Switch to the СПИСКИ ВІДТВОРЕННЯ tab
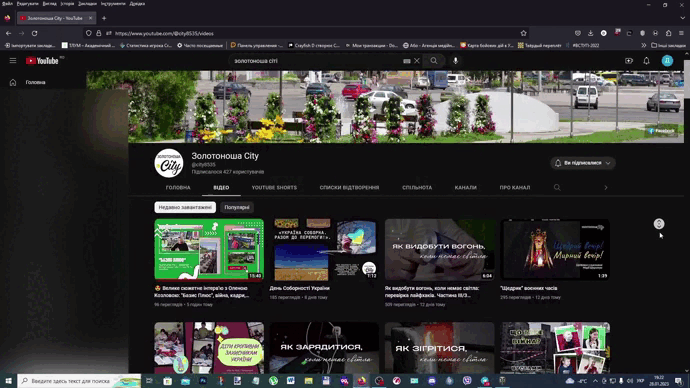Viewport: 690px width, 388px height. tap(349, 188)
